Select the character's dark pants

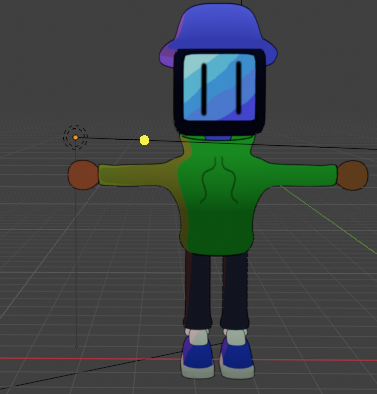pos(217,290)
